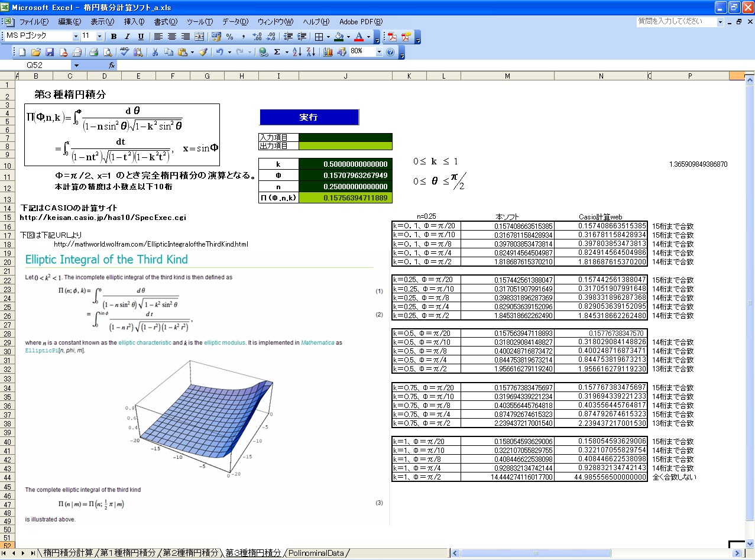
Task: Open the 編集(E) menu
Action: click(69, 22)
